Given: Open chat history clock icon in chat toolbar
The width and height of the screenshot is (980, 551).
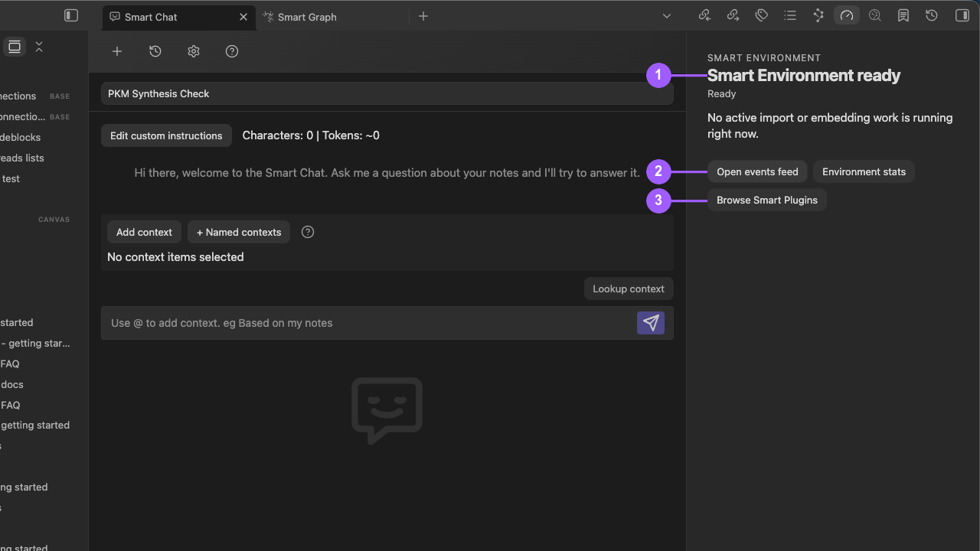Looking at the screenshot, I should [x=155, y=51].
